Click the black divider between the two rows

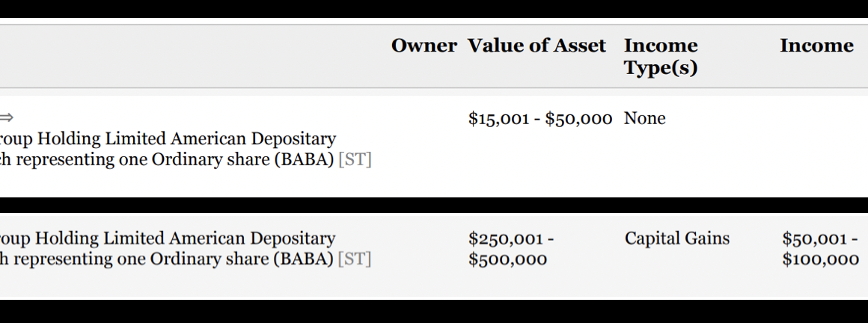[x=434, y=205]
